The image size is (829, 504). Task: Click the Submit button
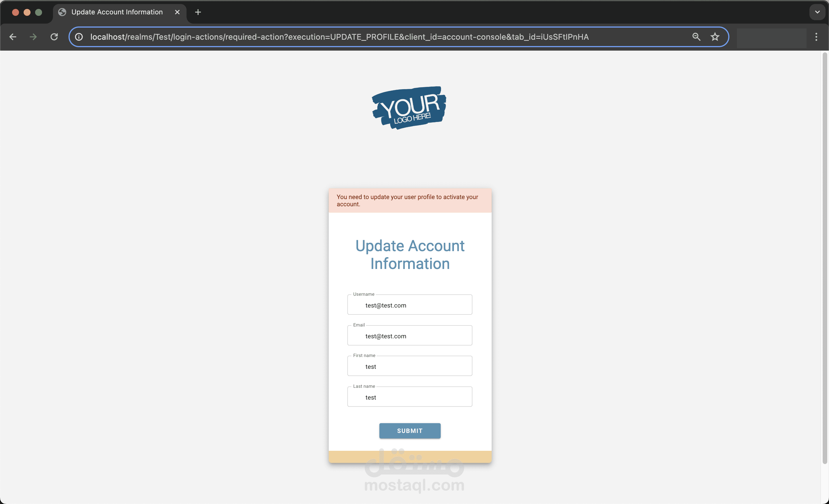(x=410, y=431)
